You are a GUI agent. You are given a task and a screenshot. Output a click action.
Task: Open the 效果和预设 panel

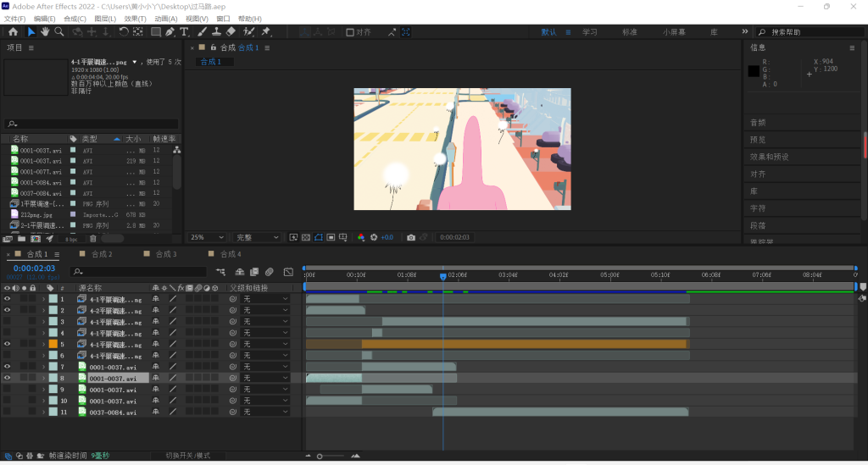point(770,157)
